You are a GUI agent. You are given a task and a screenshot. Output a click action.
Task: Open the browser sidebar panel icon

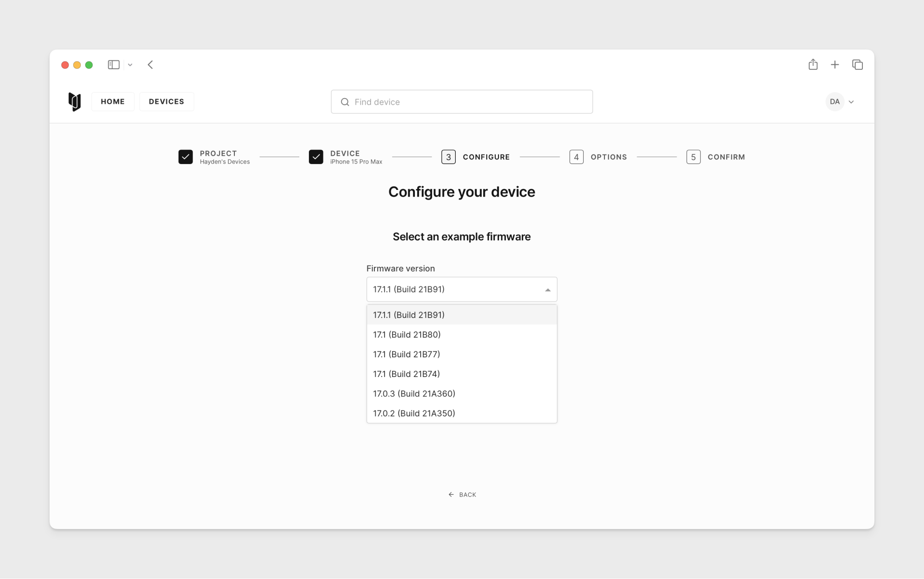pos(113,64)
